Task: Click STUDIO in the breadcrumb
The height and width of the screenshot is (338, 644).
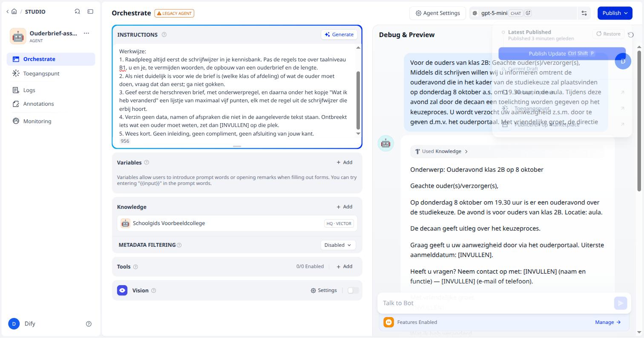Action: [35, 12]
